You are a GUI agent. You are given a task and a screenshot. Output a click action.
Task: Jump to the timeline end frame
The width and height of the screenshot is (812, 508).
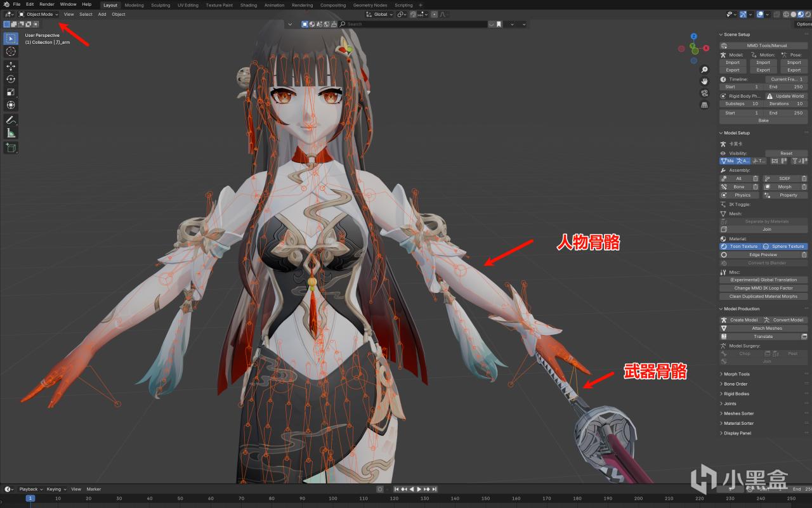[x=435, y=489]
